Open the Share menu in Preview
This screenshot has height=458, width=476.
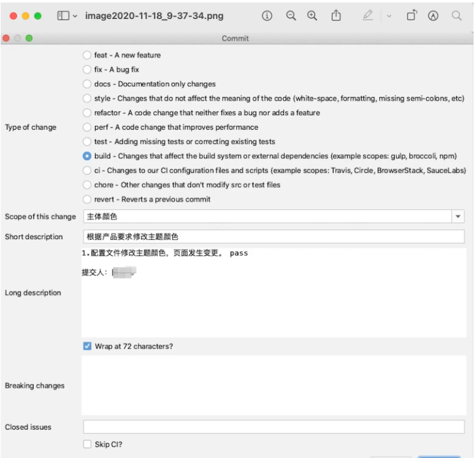336,15
